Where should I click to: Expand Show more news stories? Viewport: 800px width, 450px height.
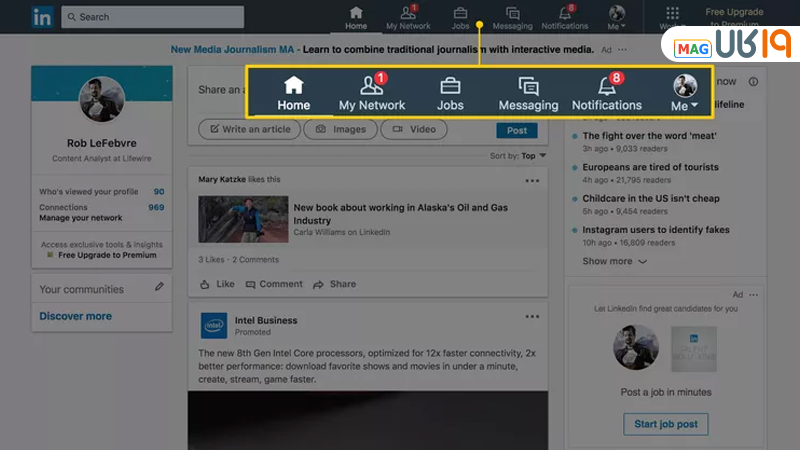click(614, 261)
